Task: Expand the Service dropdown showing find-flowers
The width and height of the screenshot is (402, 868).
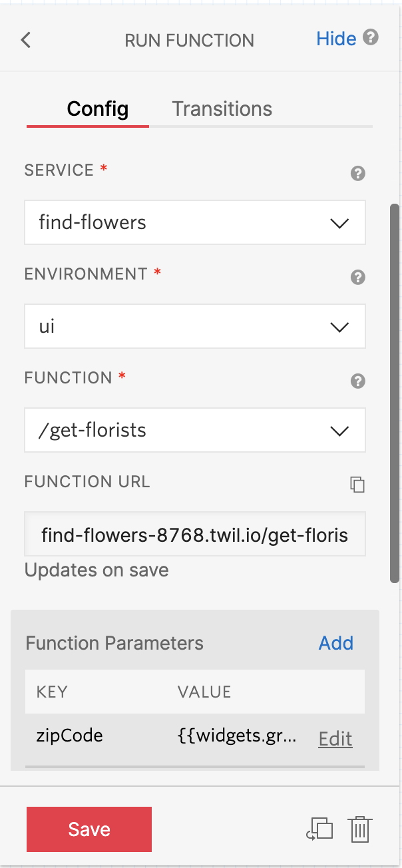Action: click(x=194, y=222)
